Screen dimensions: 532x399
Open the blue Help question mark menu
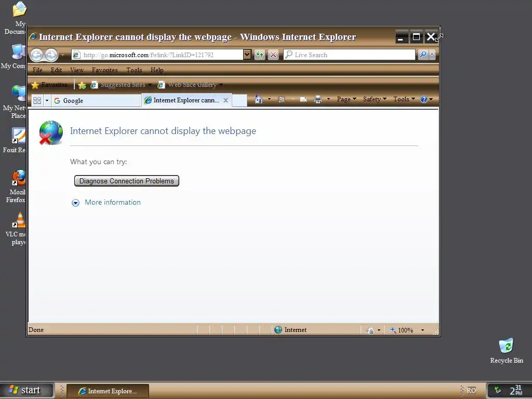[427, 99]
